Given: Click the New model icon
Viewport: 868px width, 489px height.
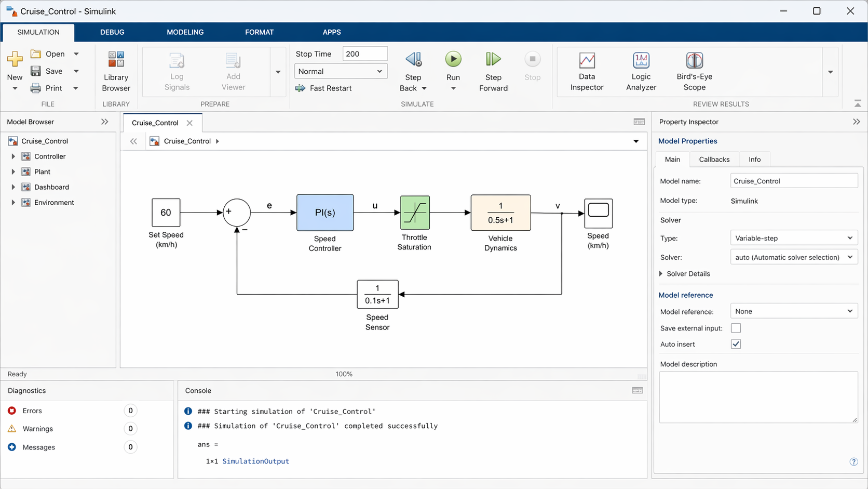Looking at the screenshot, I should pyautogui.click(x=15, y=59).
